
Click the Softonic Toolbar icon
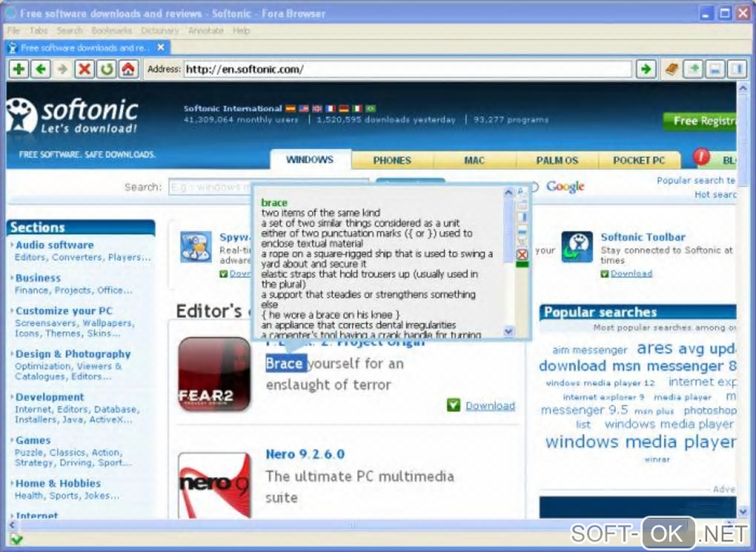(x=577, y=247)
